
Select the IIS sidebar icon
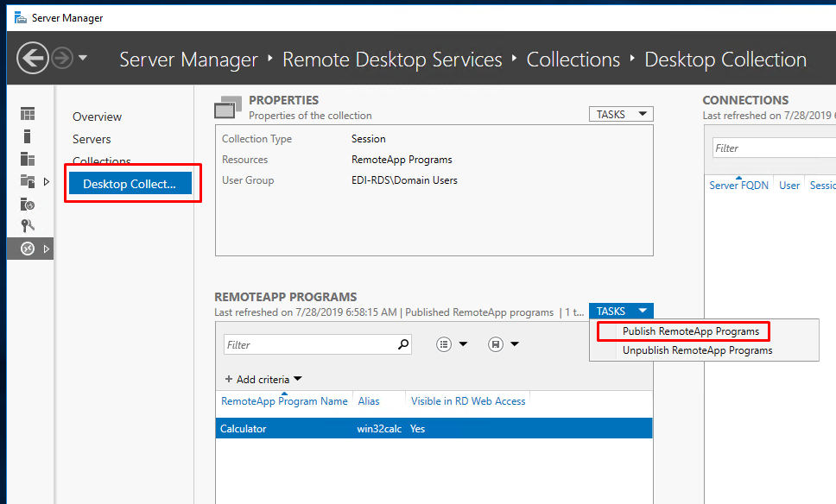(x=28, y=204)
